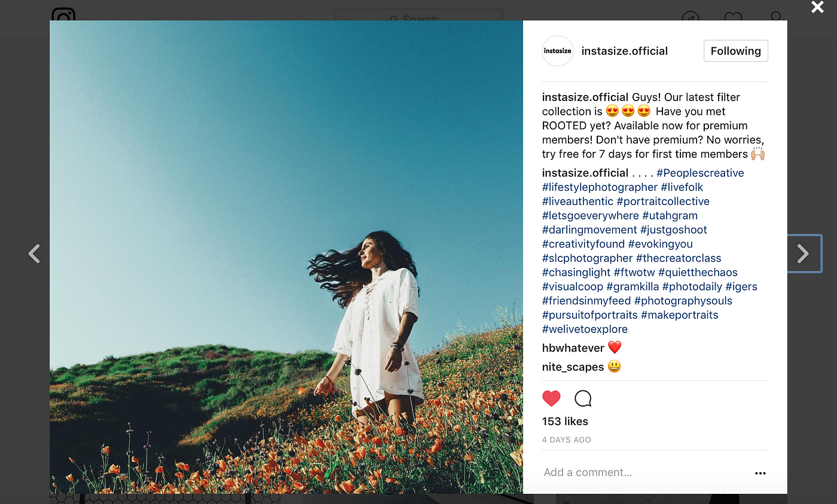Viewport: 837px width, 504px height.
Task: Open the #chasinglight hashtag
Action: (576, 273)
